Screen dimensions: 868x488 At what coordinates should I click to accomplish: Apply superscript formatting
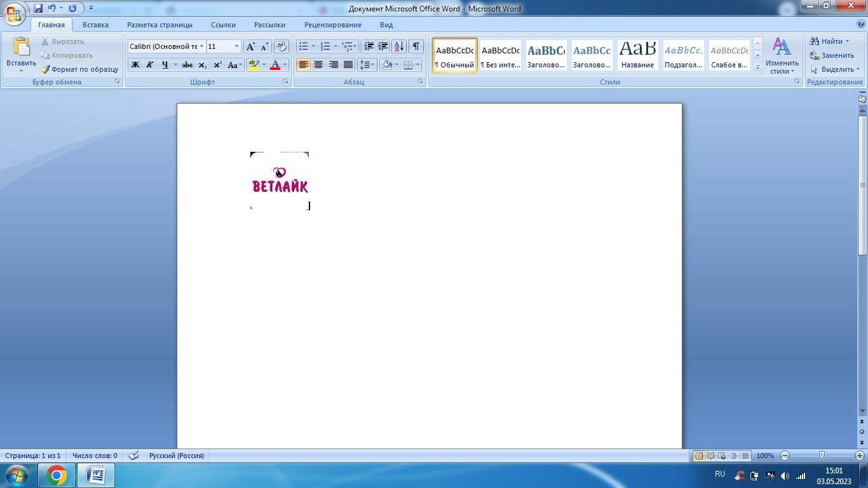[x=217, y=65]
